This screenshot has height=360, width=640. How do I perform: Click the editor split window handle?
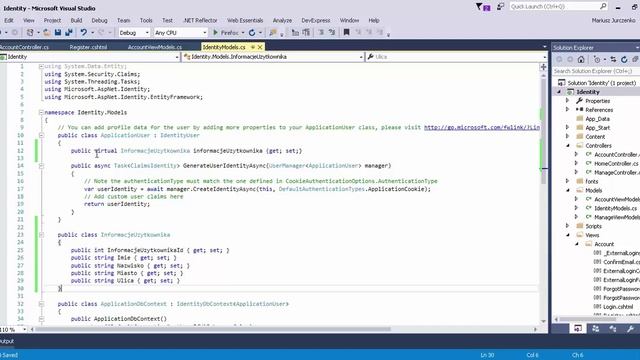tap(543, 67)
